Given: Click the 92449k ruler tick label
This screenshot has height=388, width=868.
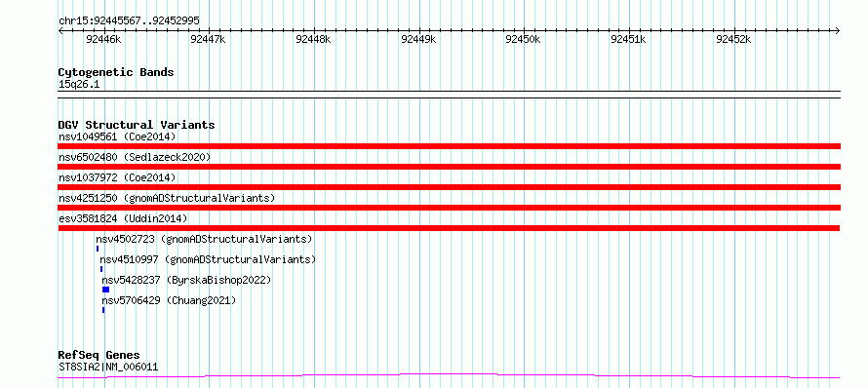Looking at the screenshot, I should point(418,39).
